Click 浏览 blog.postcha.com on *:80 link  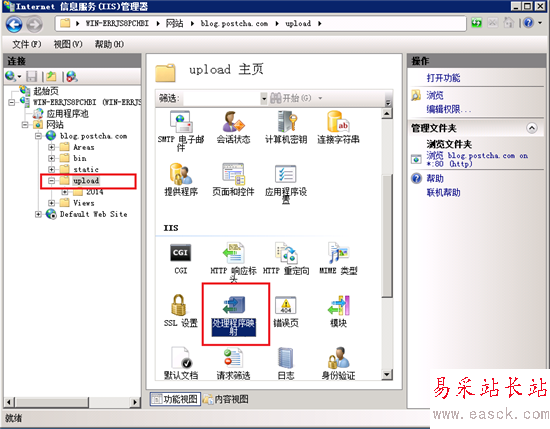click(477, 159)
